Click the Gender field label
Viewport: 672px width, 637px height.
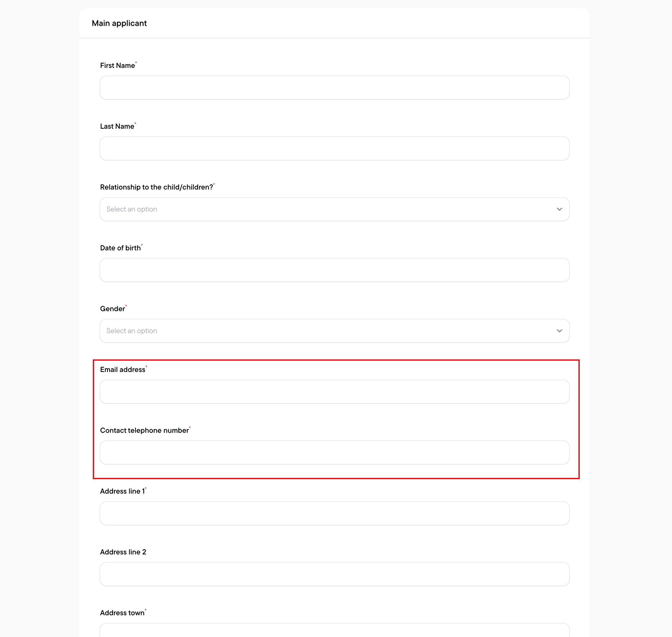[112, 309]
